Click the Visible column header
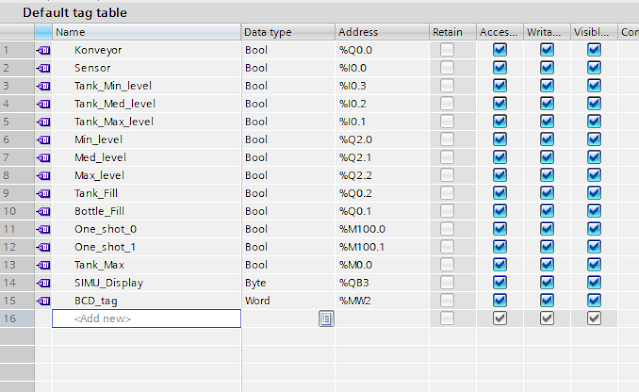 coord(594,32)
